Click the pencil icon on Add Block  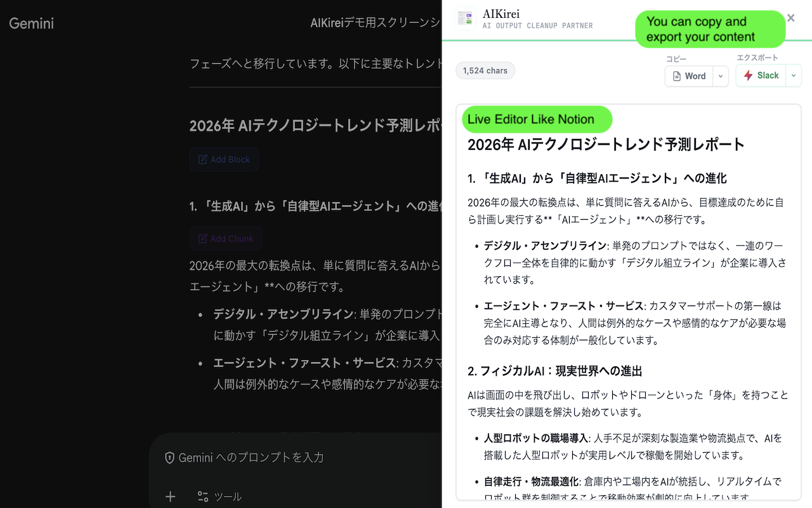point(203,159)
